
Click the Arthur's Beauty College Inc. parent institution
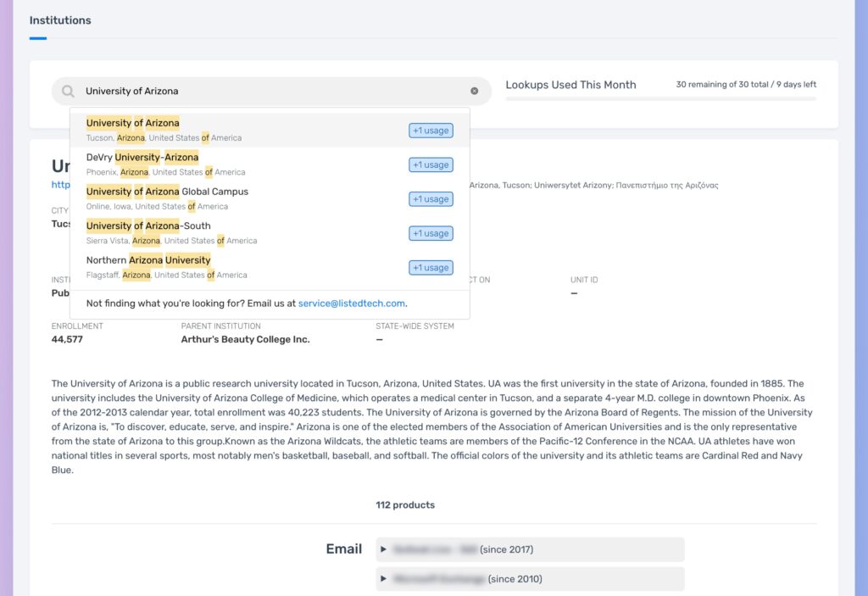pyautogui.click(x=245, y=340)
